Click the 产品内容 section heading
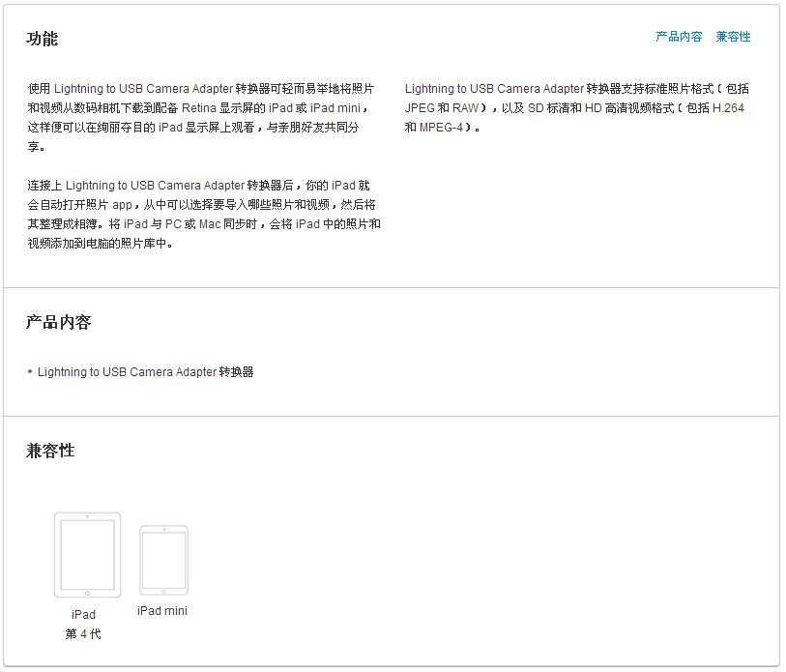 58,322
